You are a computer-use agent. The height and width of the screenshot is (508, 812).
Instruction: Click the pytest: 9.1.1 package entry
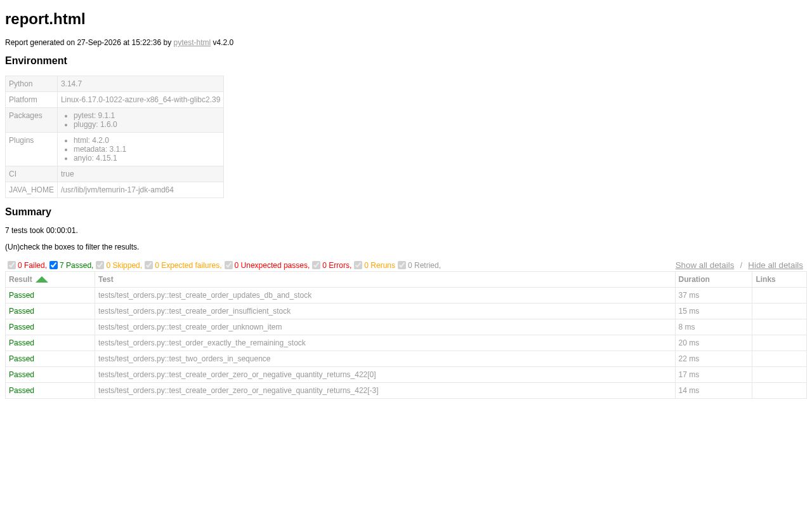pos(94,116)
